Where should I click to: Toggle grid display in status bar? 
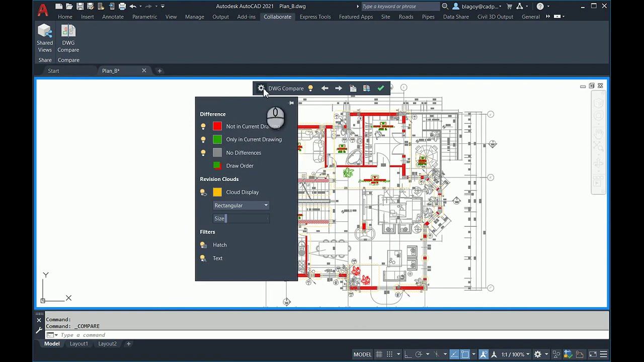coord(379,354)
